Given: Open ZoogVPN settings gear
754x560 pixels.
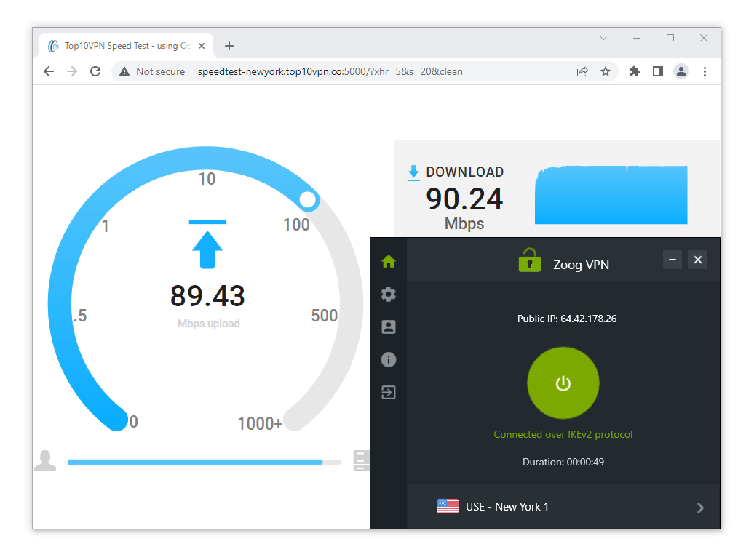Looking at the screenshot, I should click(388, 294).
